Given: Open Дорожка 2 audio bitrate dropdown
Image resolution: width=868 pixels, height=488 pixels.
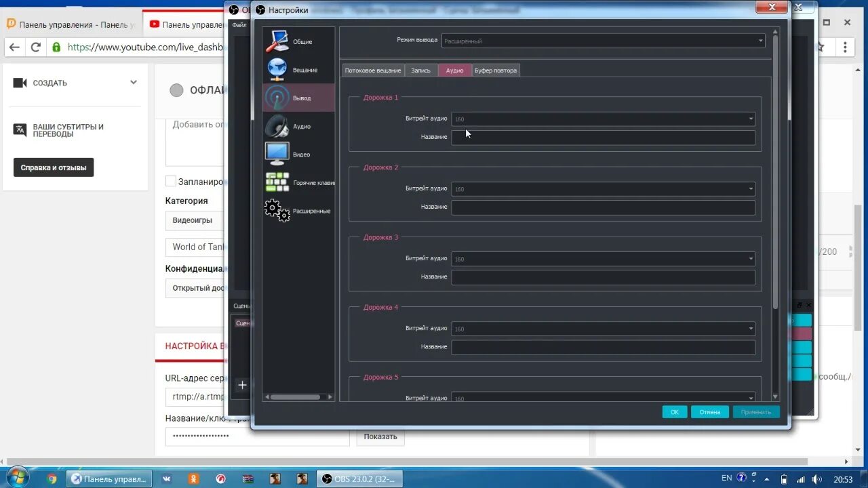Looking at the screenshot, I should pyautogui.click(x=603, y=188).
